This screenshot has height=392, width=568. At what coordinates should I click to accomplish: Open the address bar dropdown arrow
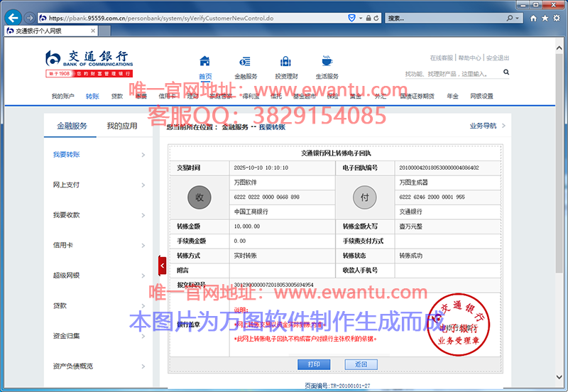pos(361,18)
